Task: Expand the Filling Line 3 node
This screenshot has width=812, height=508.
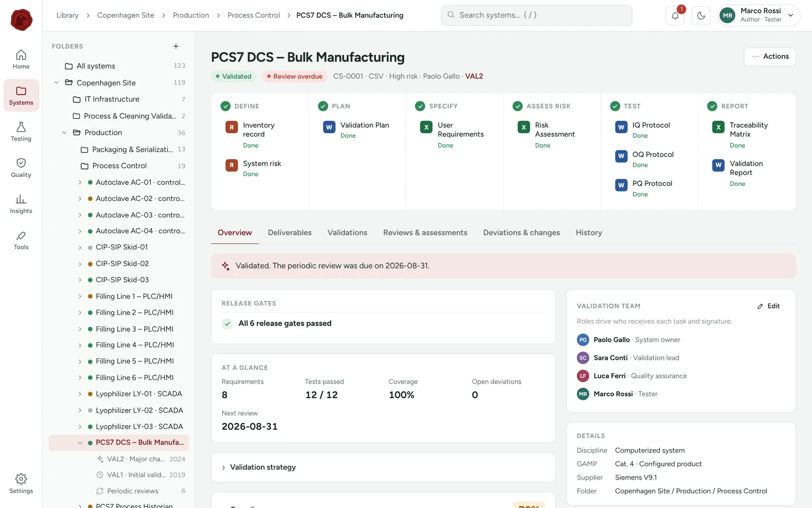Action: tap(80, 329)
